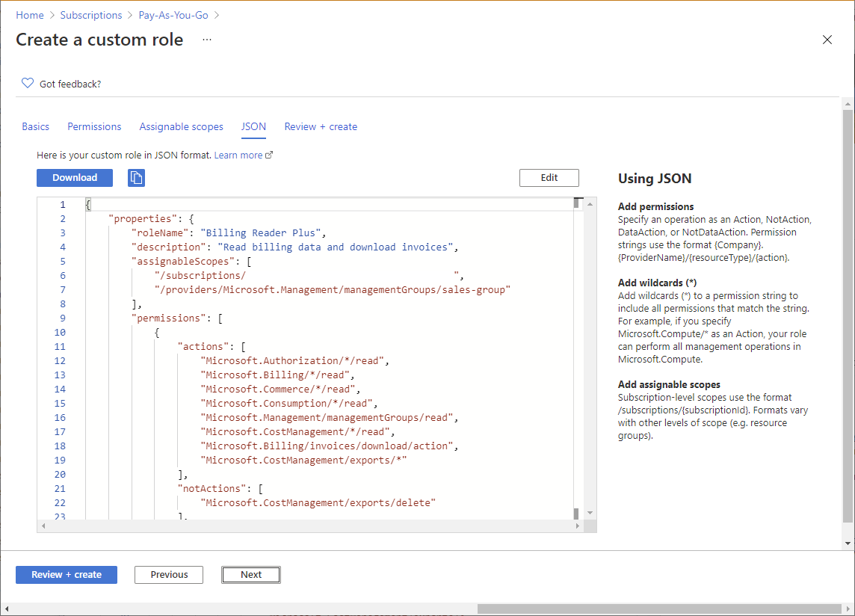Open the ellipsis menu beside the title
The width and height of the screenshot is (855, 616).
click(207, 40)
